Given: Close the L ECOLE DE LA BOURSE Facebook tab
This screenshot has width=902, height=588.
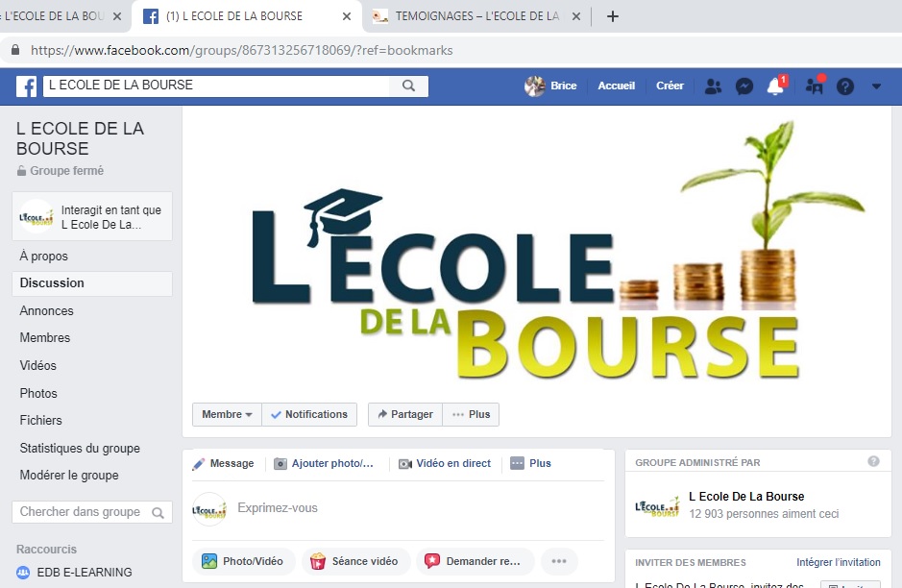Looking at the screenshot, I should tap(347, 16).
